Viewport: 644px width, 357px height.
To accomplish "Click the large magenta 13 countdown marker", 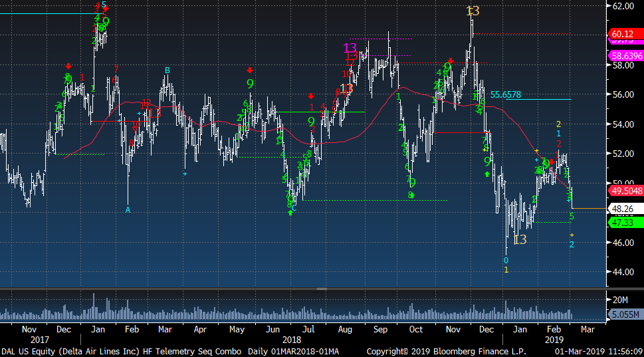I will (350, 48).
